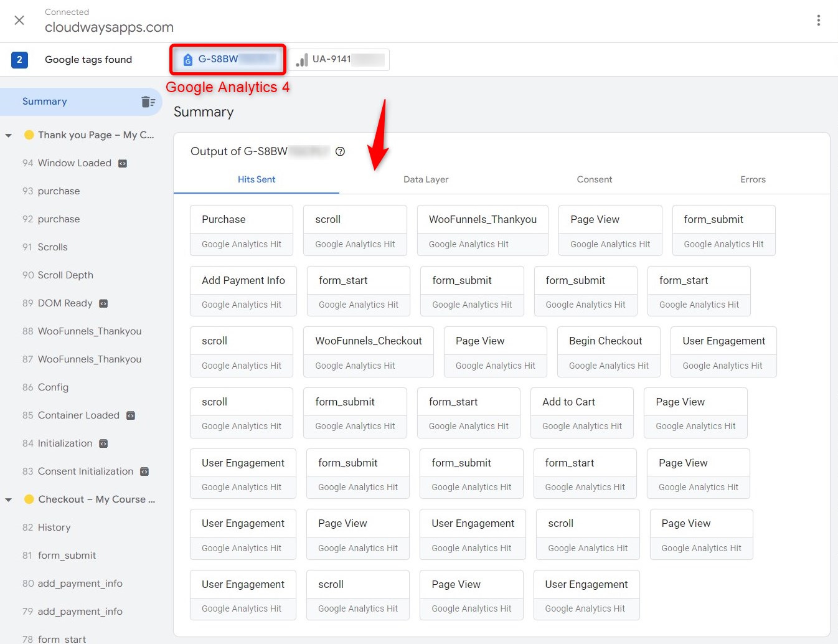
Task: Click Summary in the left sidebar
Action: [44, 101]
